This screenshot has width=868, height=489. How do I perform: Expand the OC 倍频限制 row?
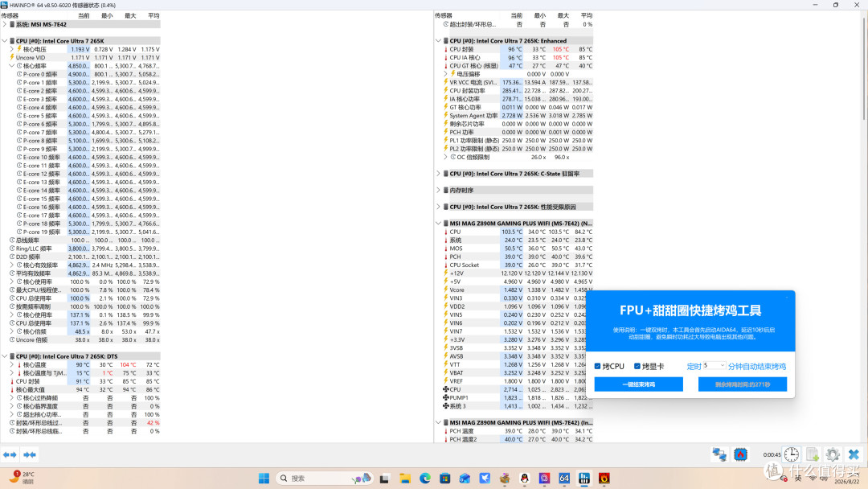point(445,158)
